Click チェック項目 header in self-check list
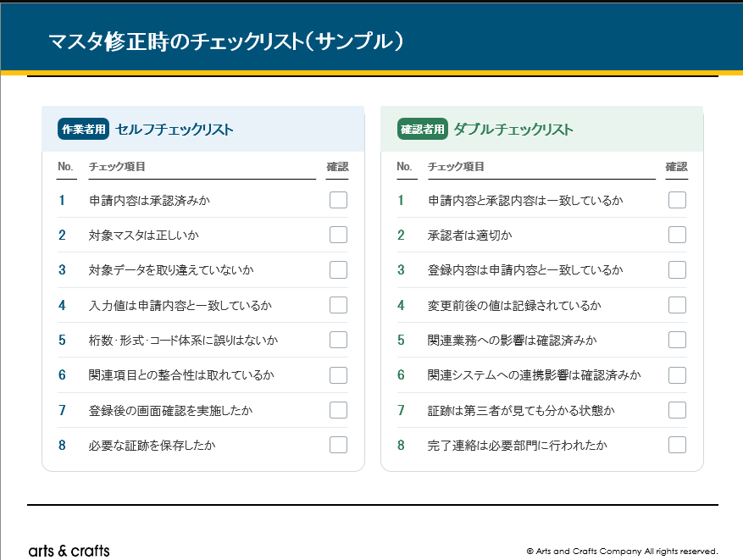The height and width of the screenshot is (560, 743). click(117, 167)
